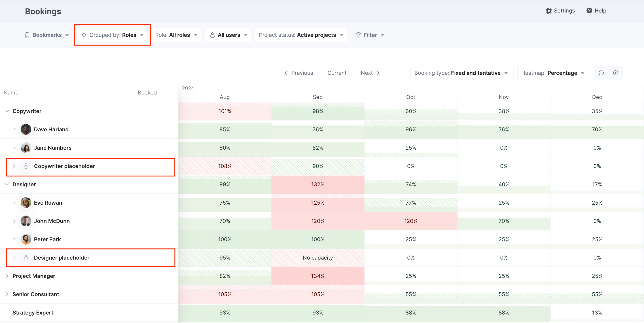Viewport: 644px width, 323px height.
Task: Click Previous to view earlier months
Action: (x=302, y=73)
